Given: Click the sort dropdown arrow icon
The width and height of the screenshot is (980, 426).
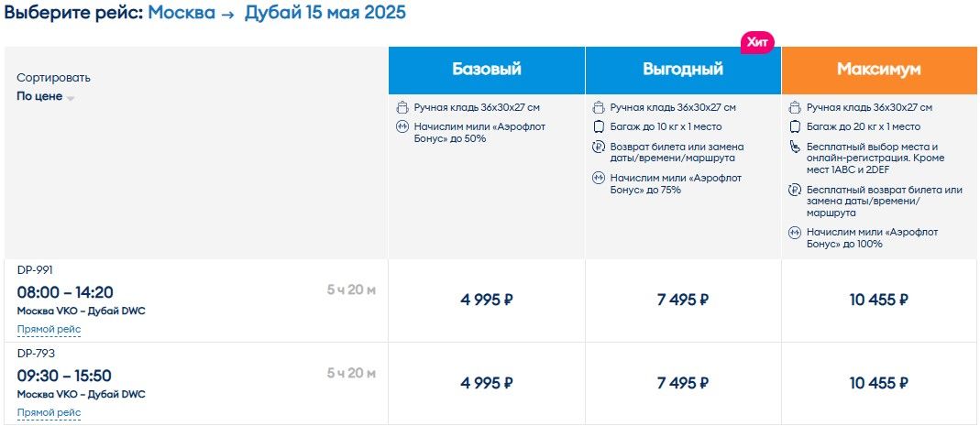Looking at the screenshot, I should click(x=71, y=98).
